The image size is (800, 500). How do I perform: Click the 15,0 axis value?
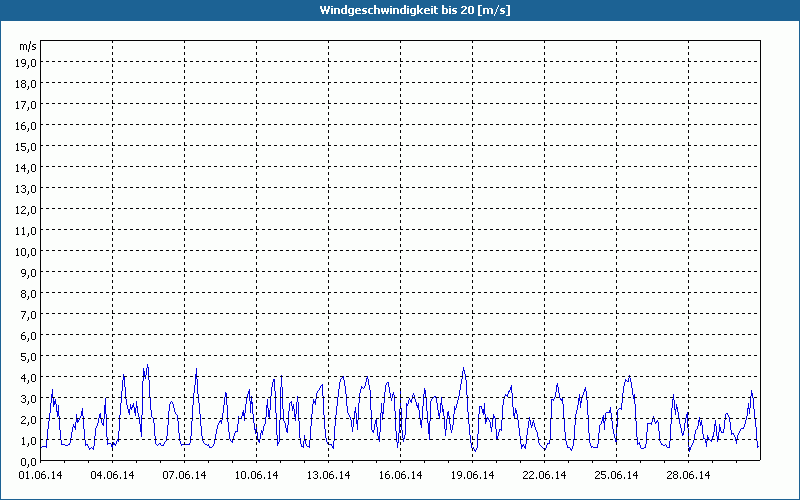(x=26, y=146)
